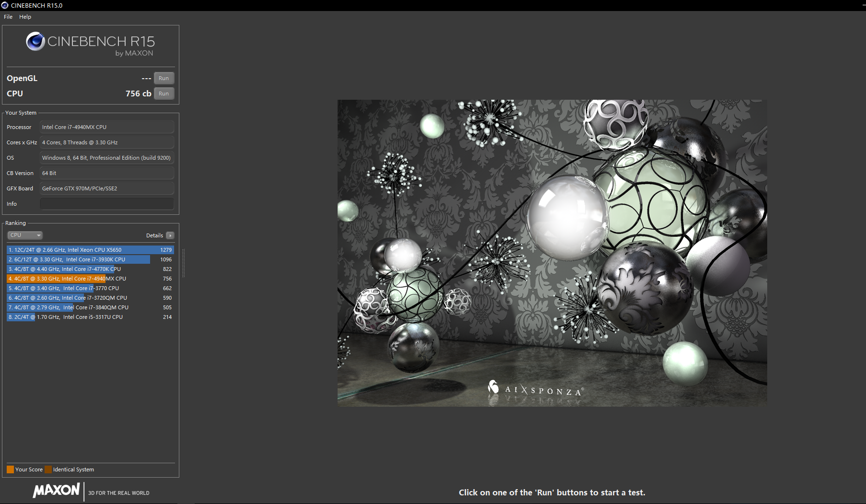Click the 1279 score value
The height and width of the screenshot is (504, 866).
tap(166, 250)
